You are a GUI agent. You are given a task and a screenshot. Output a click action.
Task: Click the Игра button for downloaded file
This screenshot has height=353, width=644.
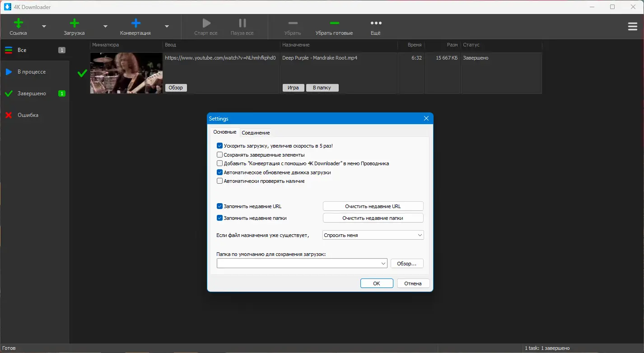(294, 88)
